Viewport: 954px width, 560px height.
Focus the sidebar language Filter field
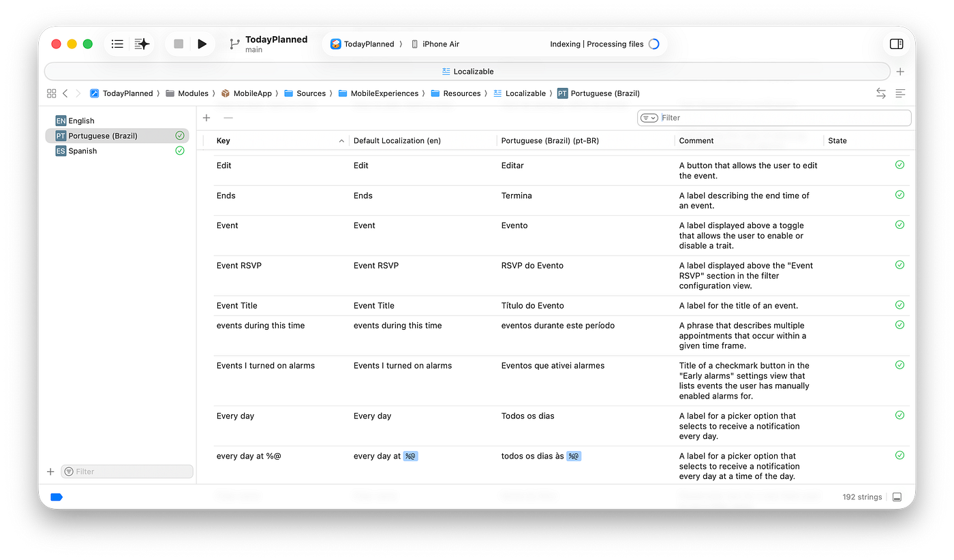127,471
